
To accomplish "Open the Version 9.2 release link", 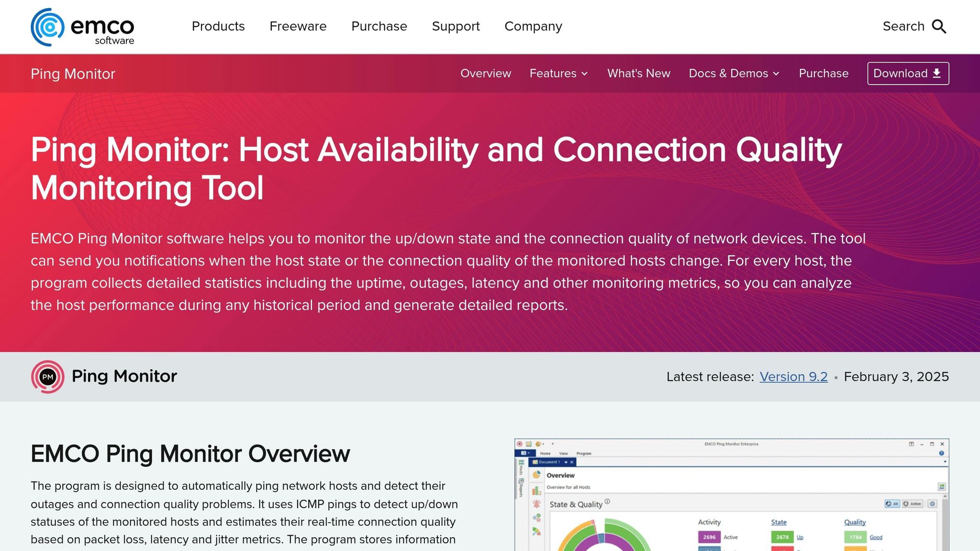I will (793, 377).
